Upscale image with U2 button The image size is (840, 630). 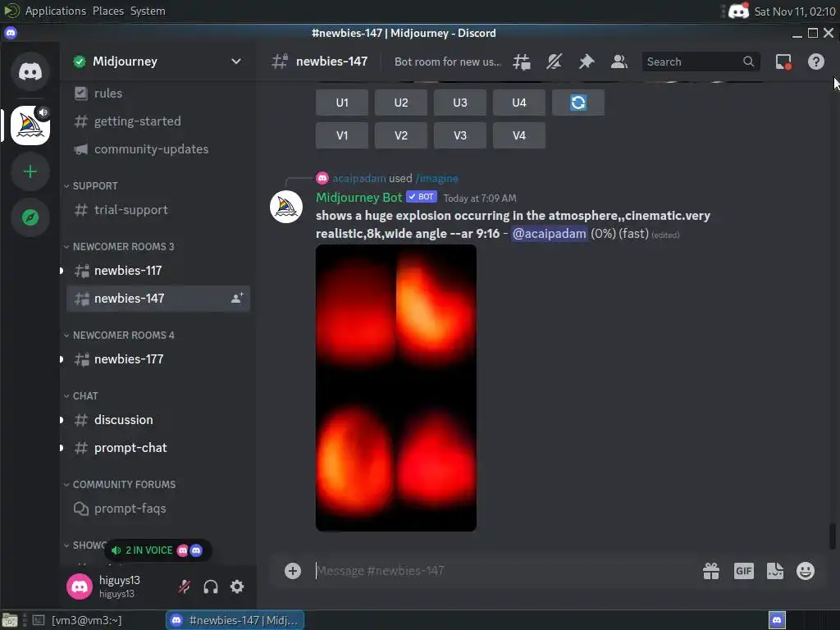coord(400,103)
